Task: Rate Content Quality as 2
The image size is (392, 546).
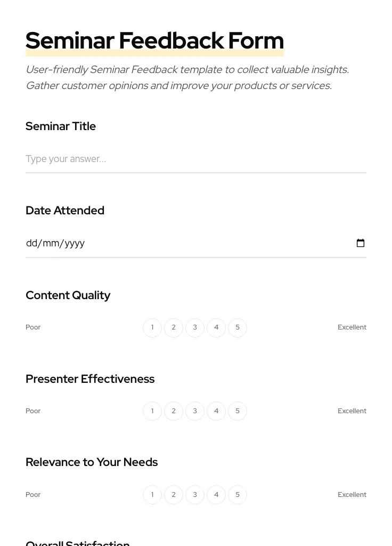Action: pyautogui.click(x=174, y=327)
